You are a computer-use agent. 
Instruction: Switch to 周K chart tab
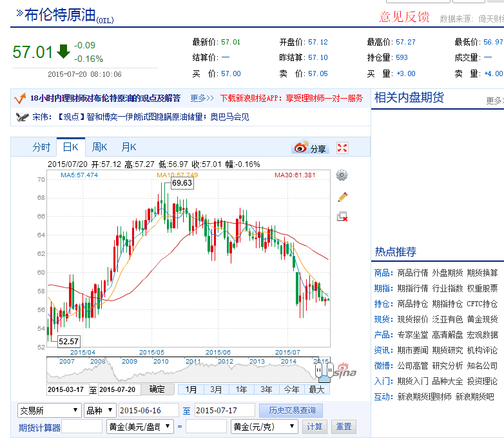pos(99,147)
